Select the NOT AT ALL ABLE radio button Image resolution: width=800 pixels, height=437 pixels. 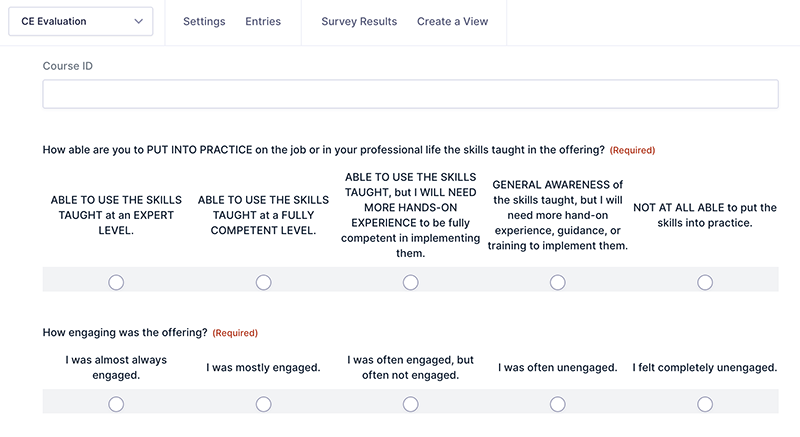705,283
